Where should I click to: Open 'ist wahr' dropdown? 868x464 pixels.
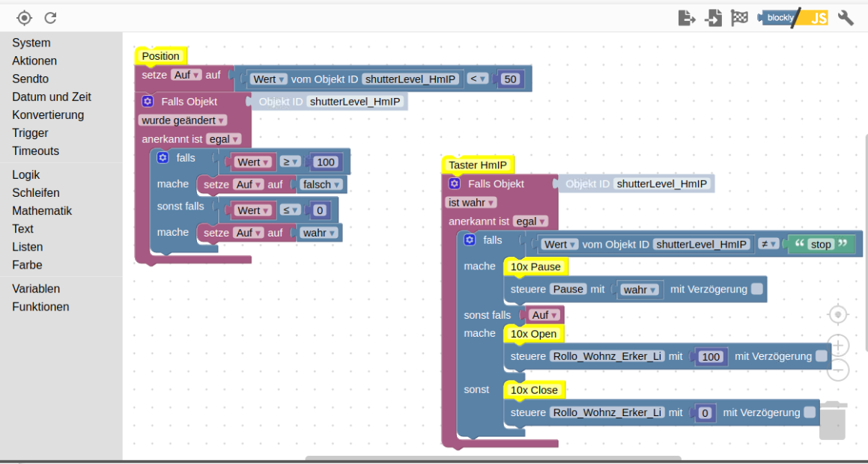click(470, 202)
